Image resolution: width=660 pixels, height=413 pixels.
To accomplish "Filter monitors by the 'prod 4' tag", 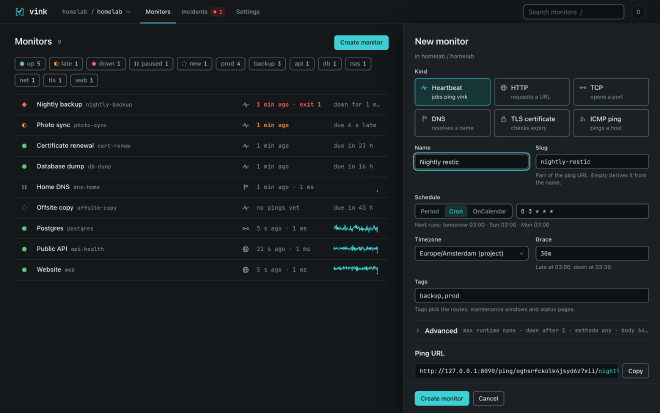I will pos(230,64).
